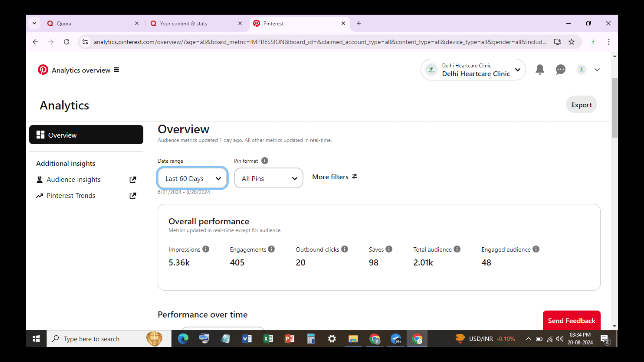Click the Engagements info icon
The height and width of the screenshot is (362, 644).
coord(271,249)
